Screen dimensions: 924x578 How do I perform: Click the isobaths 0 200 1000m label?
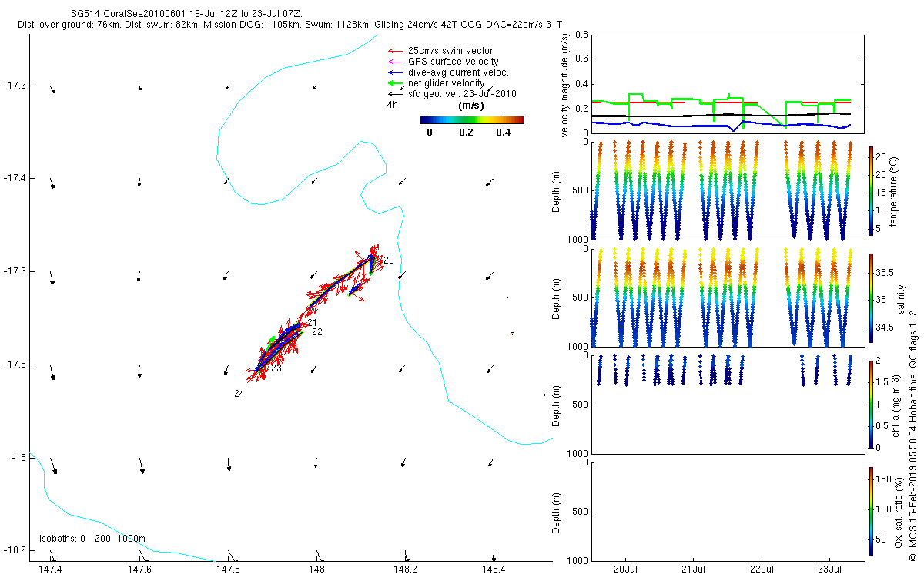(92, 538)
